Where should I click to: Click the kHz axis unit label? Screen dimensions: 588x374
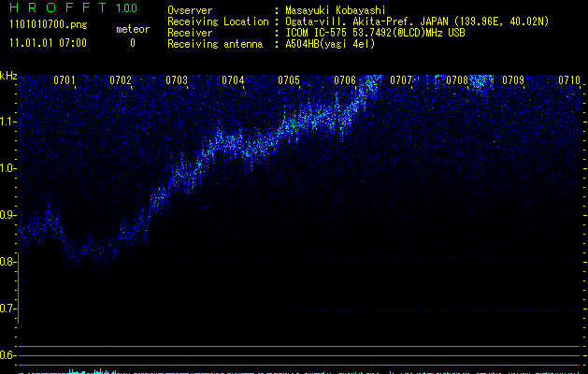click(8, 76)
